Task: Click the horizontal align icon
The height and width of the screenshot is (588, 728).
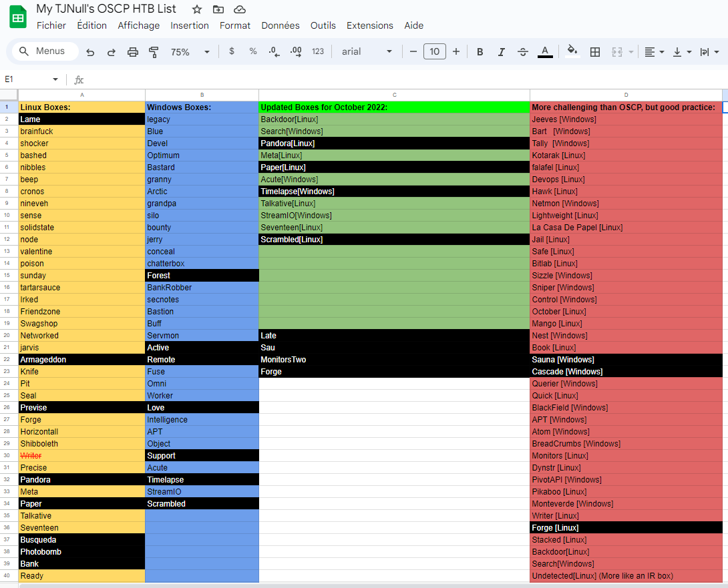Action: tap(650, 52)
